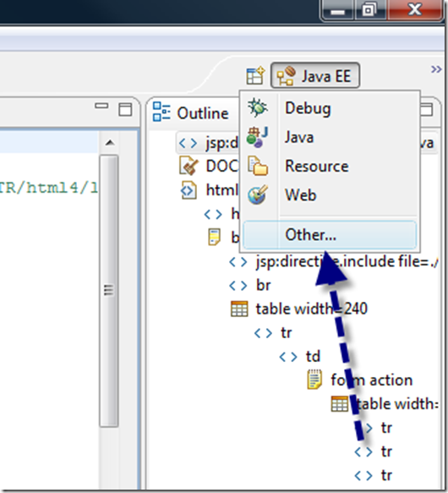
Task: Click the Web globe icon
Action: tap(258, 194)
